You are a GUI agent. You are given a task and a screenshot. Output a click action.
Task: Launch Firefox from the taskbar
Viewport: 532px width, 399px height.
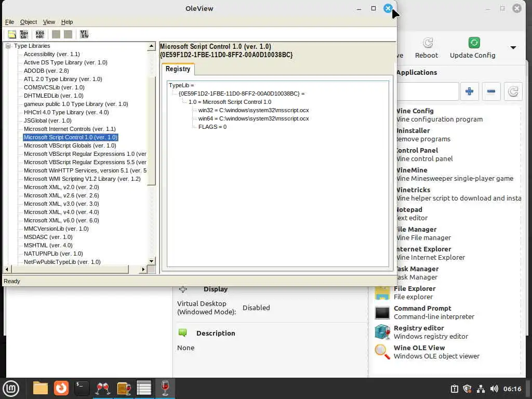[61, 388]
